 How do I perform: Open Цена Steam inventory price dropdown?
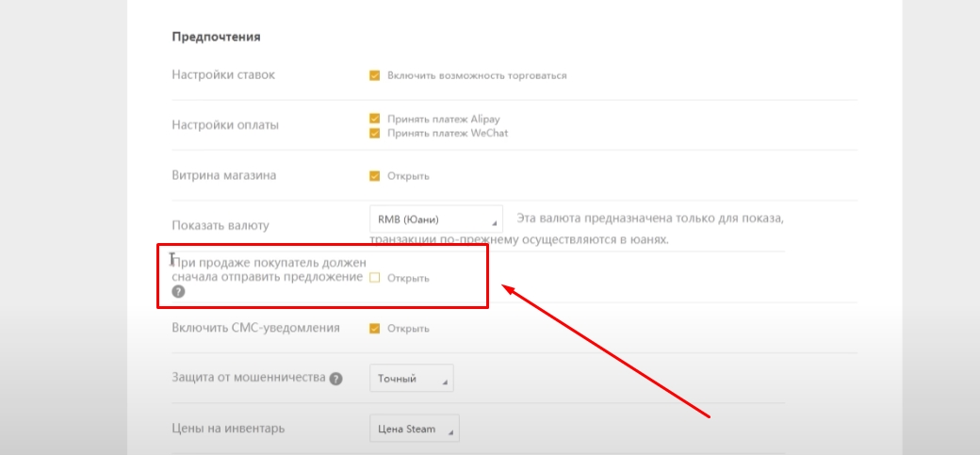coord(415,430)
